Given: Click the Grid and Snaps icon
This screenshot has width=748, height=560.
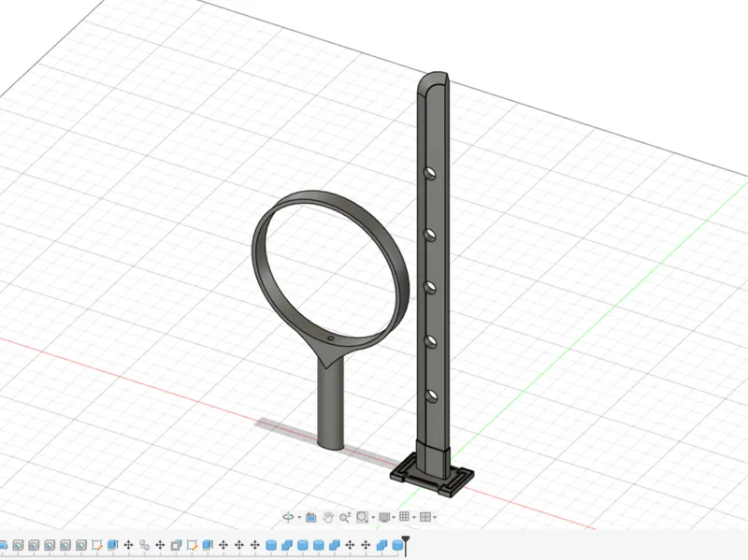Looking at the screenshot, I should tap(405, 517).
